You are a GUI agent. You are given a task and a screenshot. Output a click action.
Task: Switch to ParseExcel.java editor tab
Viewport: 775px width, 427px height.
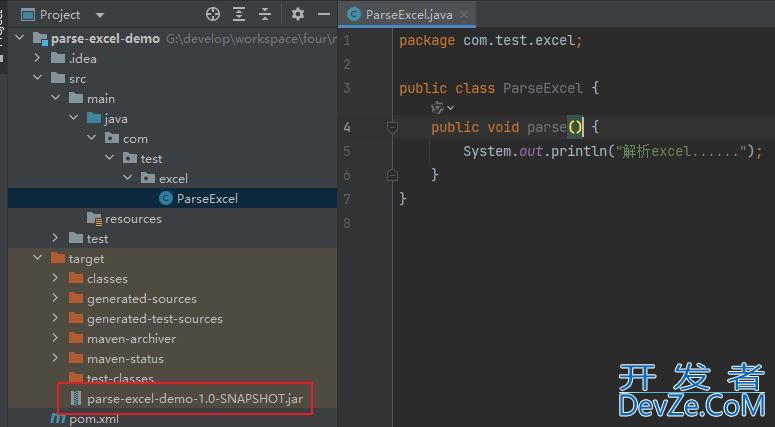tap(409, 15)
